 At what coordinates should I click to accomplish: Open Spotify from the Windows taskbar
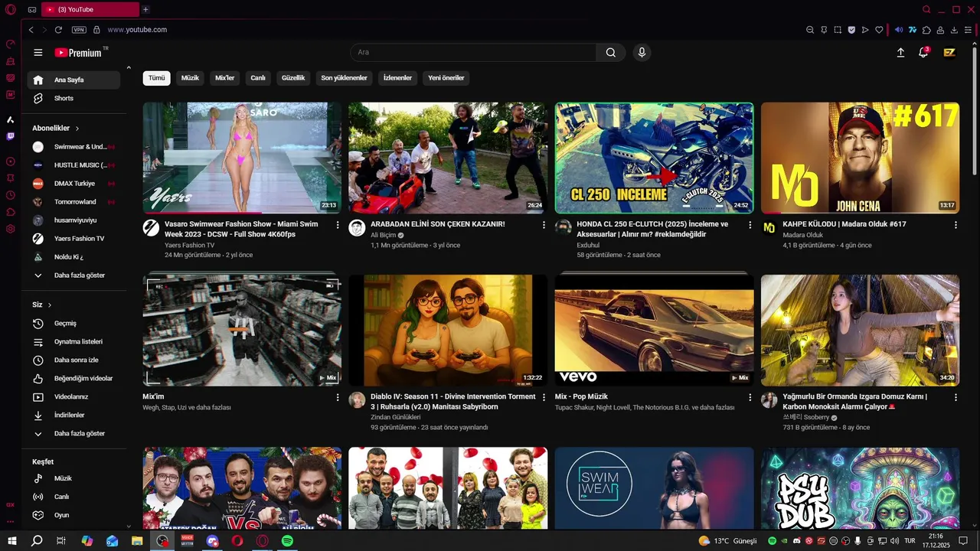[x=288, y=541]
